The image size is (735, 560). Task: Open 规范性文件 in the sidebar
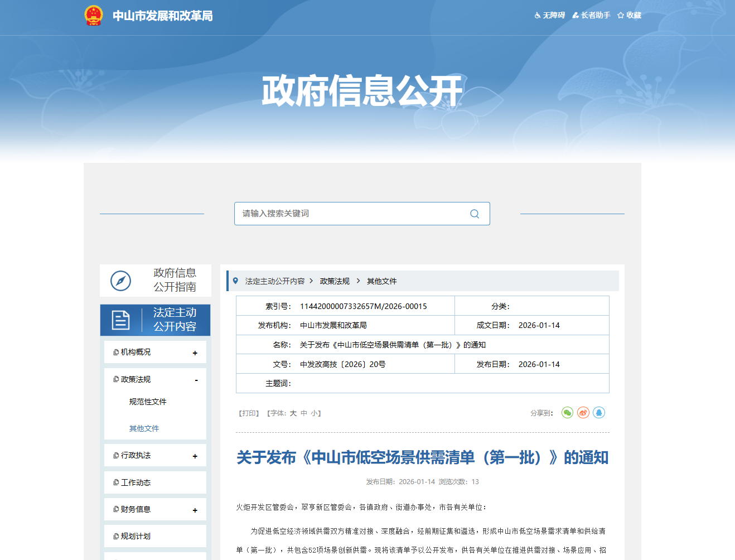point(148,402)
